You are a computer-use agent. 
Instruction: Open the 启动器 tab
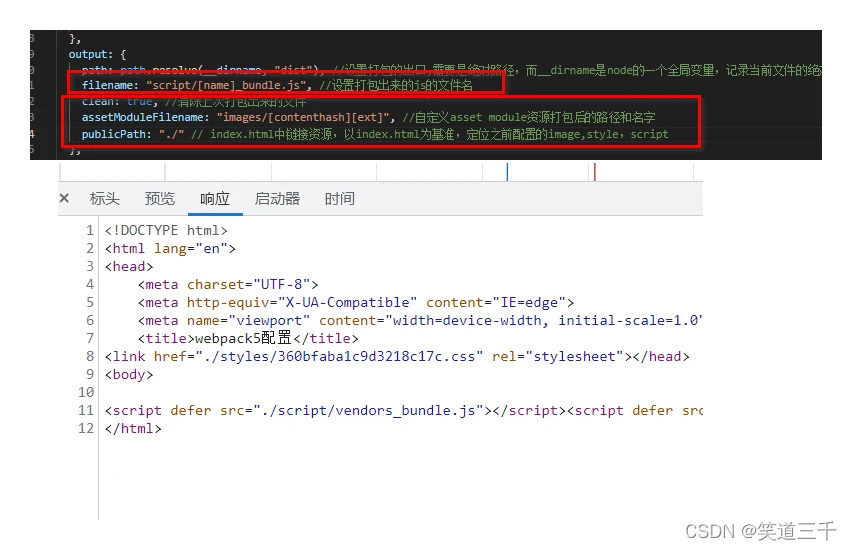click(277, 199)
